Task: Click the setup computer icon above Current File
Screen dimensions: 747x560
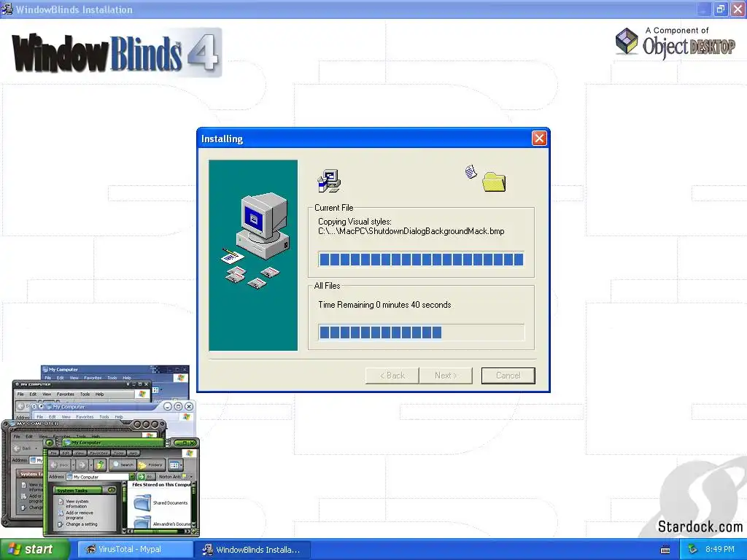Action: click(x=329, y=181)
